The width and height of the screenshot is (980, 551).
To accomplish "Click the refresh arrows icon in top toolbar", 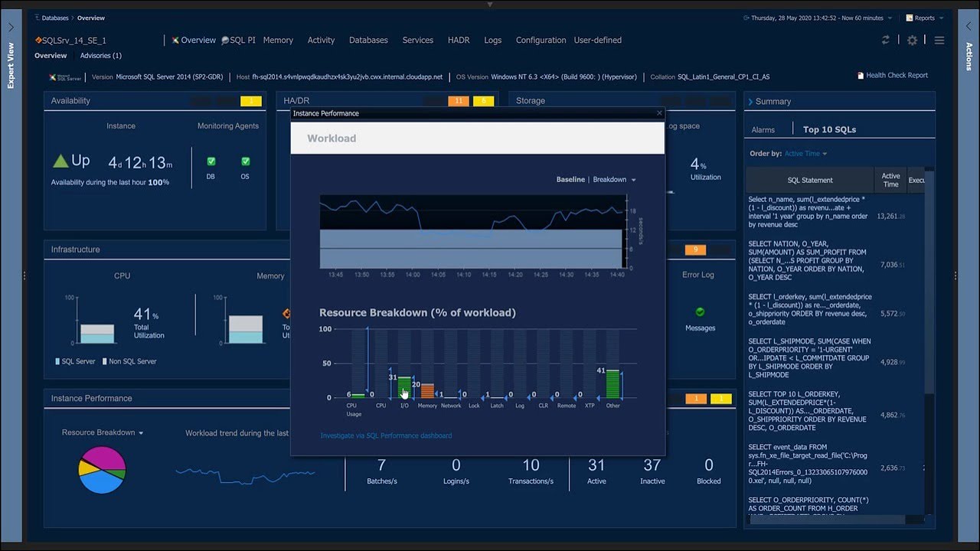I will (886, 40).
